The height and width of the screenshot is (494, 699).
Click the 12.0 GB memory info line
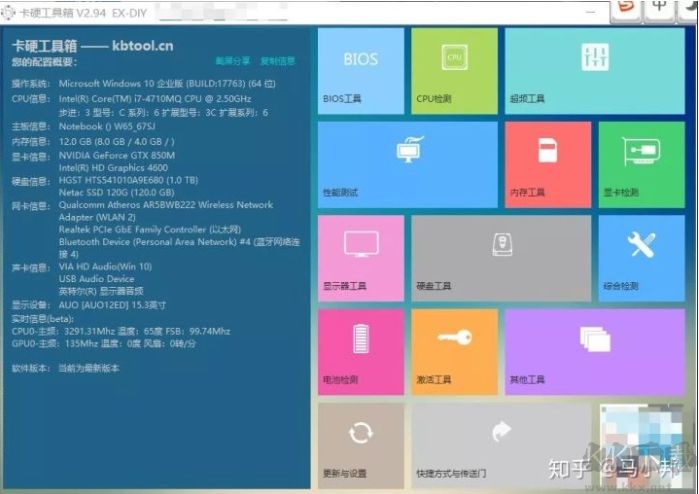(117, 142)
